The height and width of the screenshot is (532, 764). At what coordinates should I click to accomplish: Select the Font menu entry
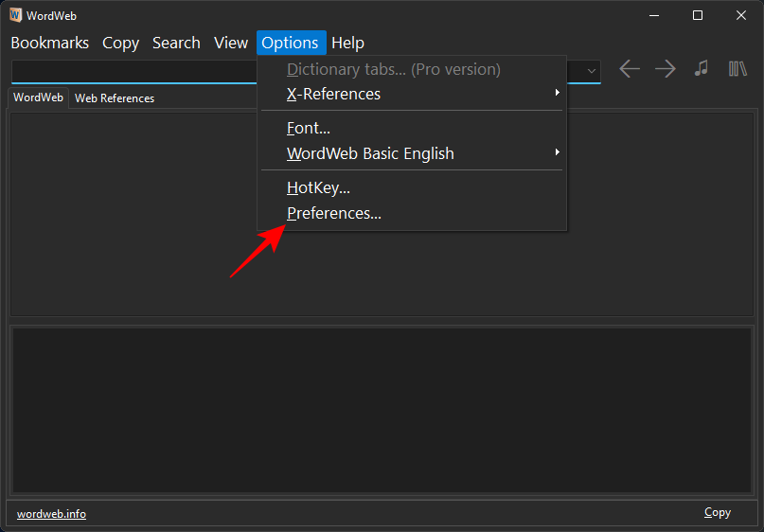[x=309, y=128]
